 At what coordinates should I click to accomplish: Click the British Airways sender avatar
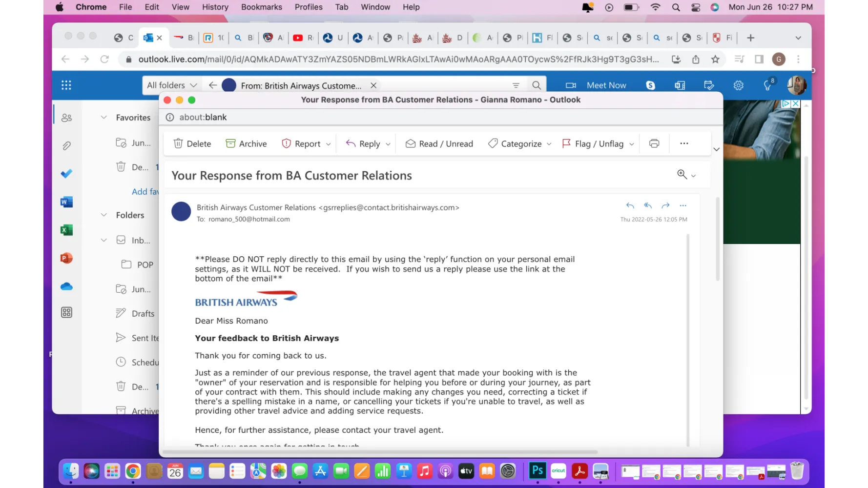(181, 212)
